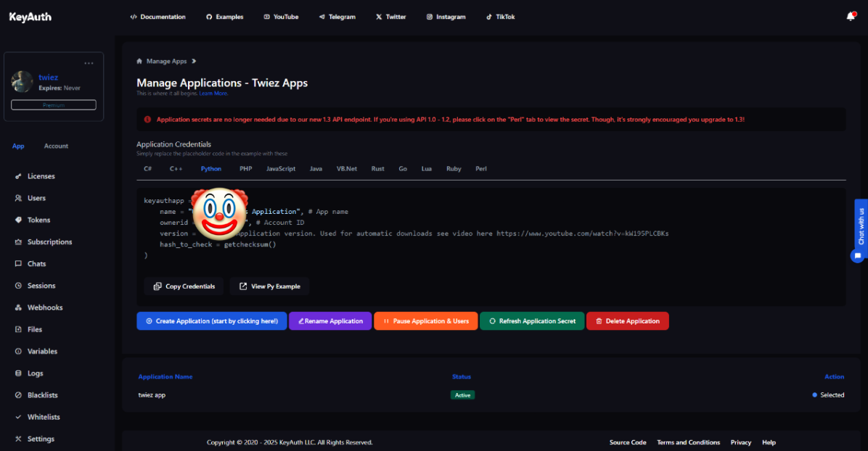
Task: Open Telegram link in top navigation
Action: tap(337, 17)
